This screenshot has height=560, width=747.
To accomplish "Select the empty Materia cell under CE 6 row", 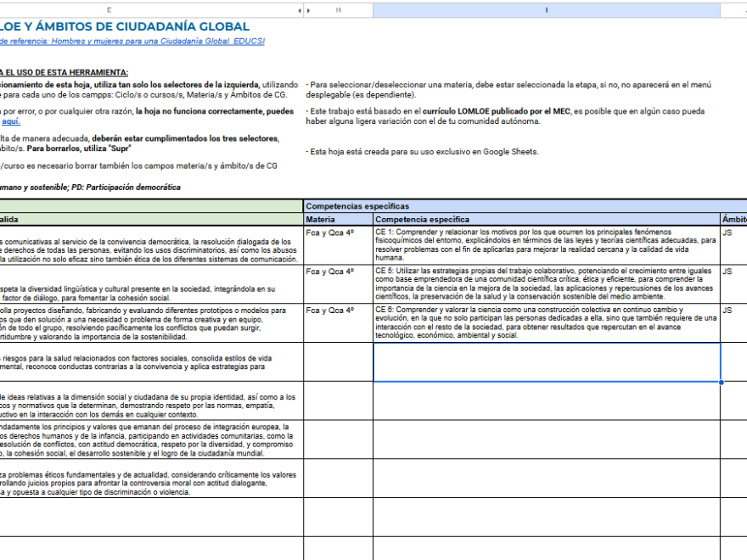I will (x=338, y=362).
